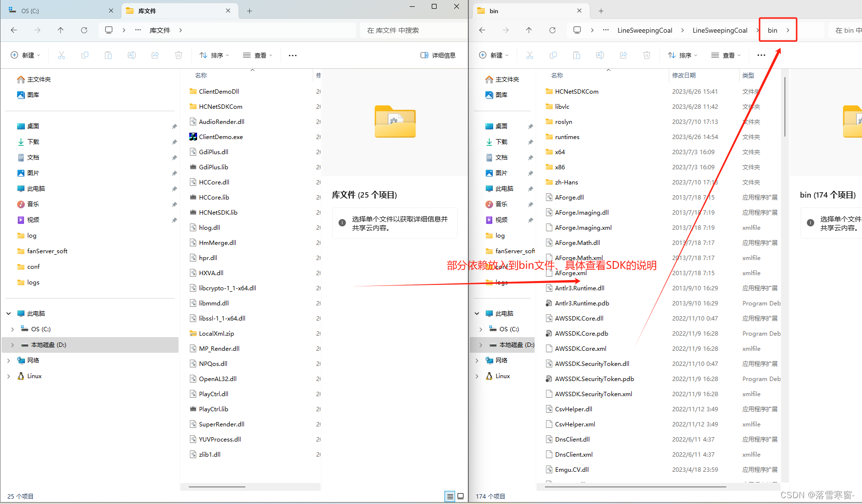The image size is (862, 504).
Task: Select LocalXml.zip in left window
Action: [217, 334]
